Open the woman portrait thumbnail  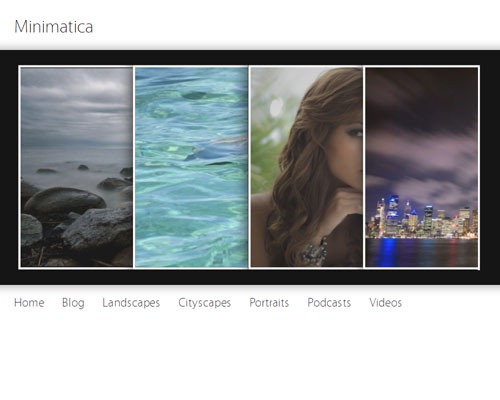coord(306,167)
